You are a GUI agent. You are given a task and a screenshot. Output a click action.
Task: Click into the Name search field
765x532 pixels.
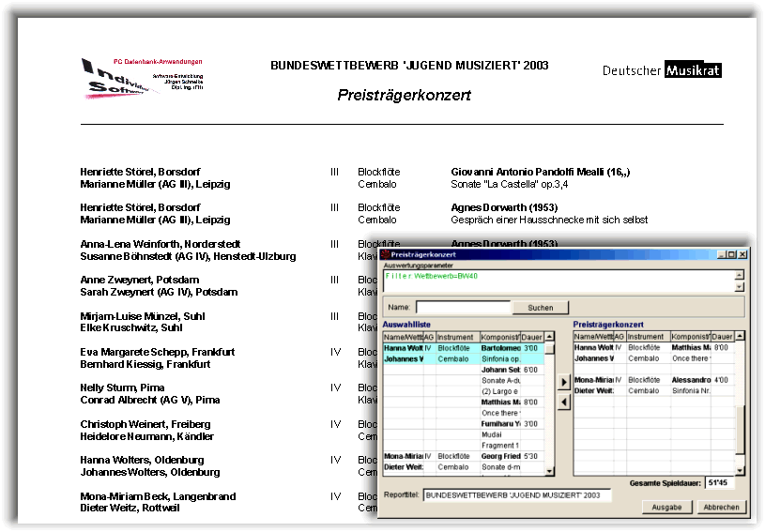point(463,307)
